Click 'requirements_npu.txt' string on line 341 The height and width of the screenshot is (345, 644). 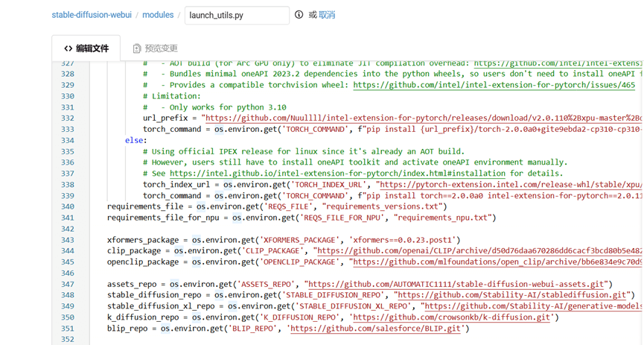pyautogui.click(x=442, y=218)
